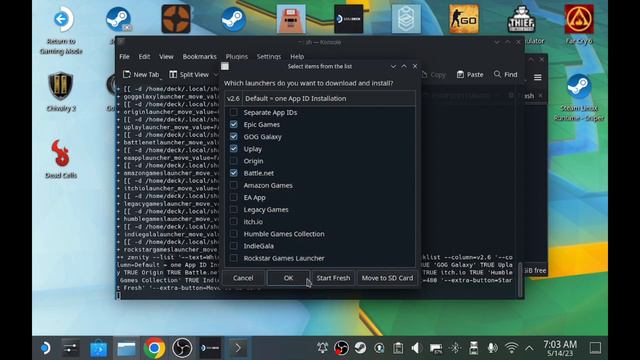This screenshot has width=640, height=360.
Task: Open Steam Linux Runtime - Sniper icon
Action: pyautogui.click(x=579, y=97)
